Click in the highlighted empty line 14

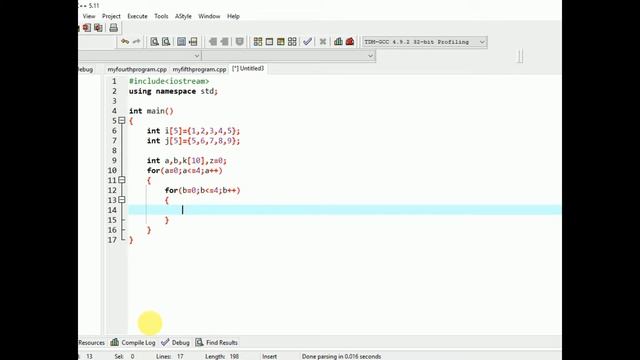click(345, 210)
